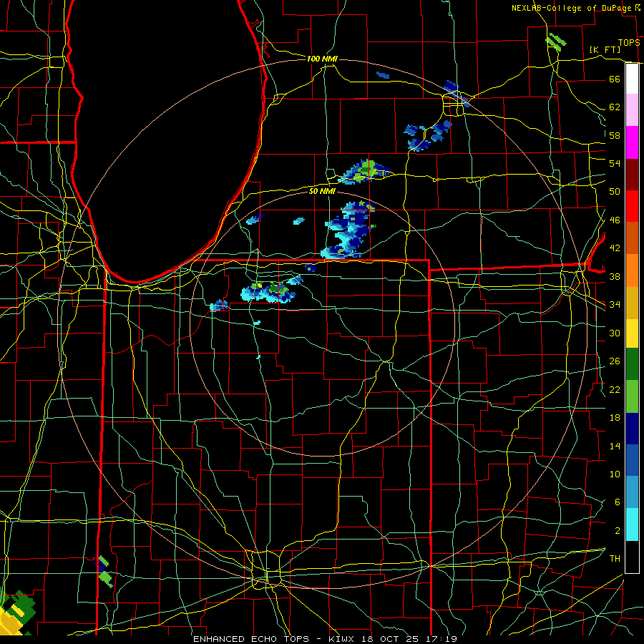Click the "50 NMI" range ring label
644x644 pixels.
[322, 191]
